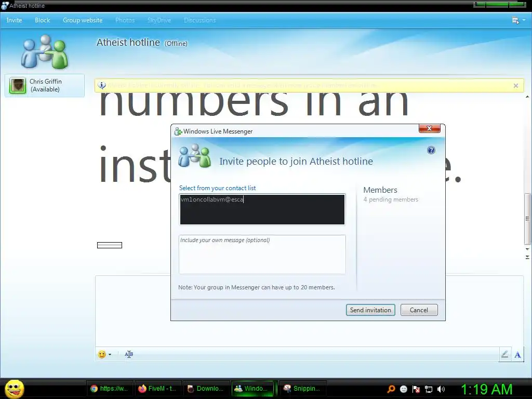Viewport: 532px width, 399px height.
Task: Click the white smiley tray icon
Action: [x=403, y=389]
